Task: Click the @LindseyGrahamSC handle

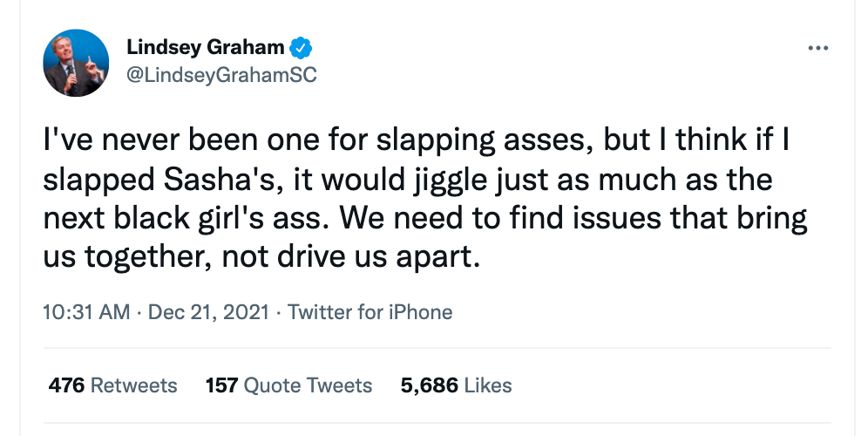Action: click(221, 75)
